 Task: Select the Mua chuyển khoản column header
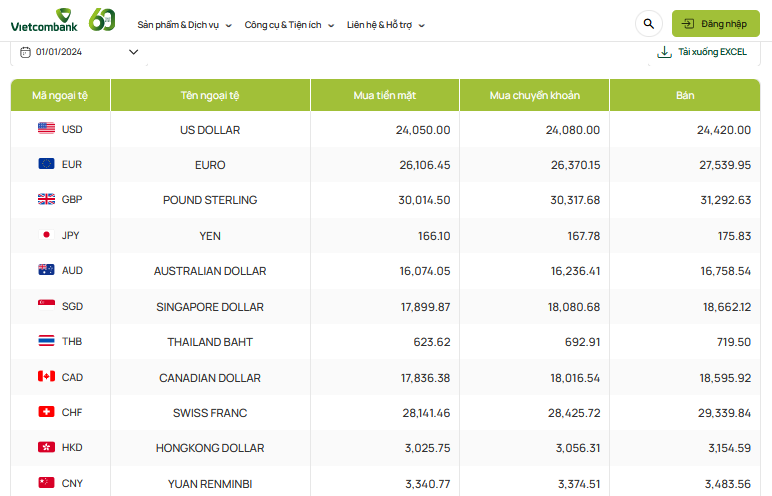tap(534, 95)
